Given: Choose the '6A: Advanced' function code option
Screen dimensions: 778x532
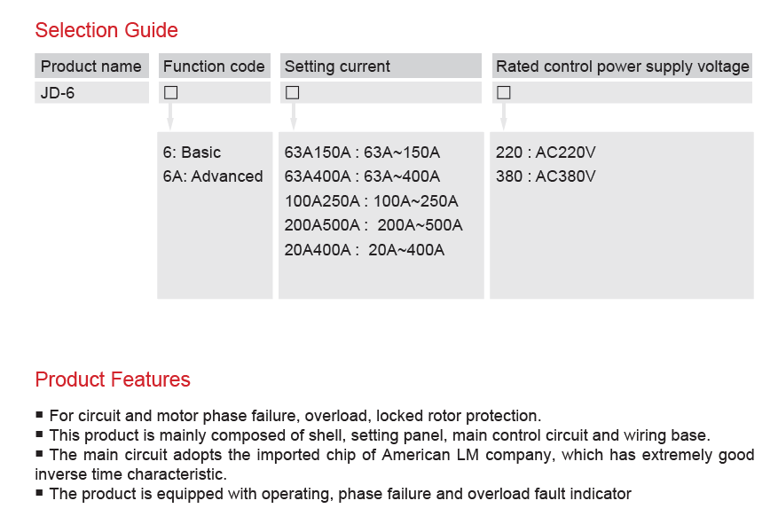Looking at the screenshot, I should click(x=213, y=176).
